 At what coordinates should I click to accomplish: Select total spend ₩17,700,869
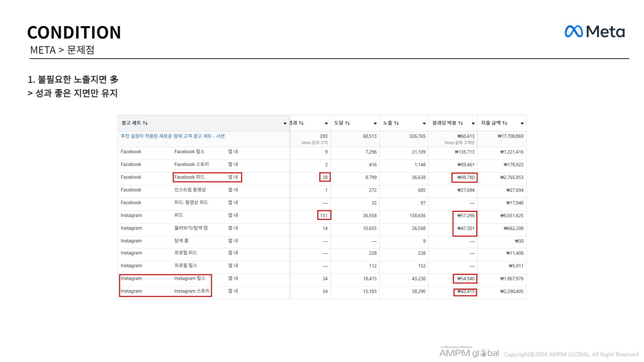click(x=511, y=136)
